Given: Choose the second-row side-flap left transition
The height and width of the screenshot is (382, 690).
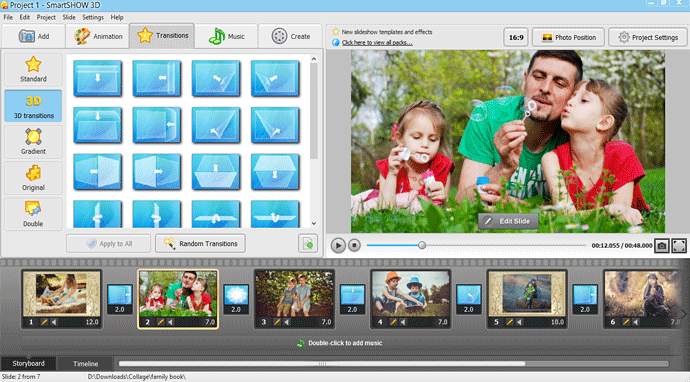Looking at the screenshot, I should pos(157,125).
